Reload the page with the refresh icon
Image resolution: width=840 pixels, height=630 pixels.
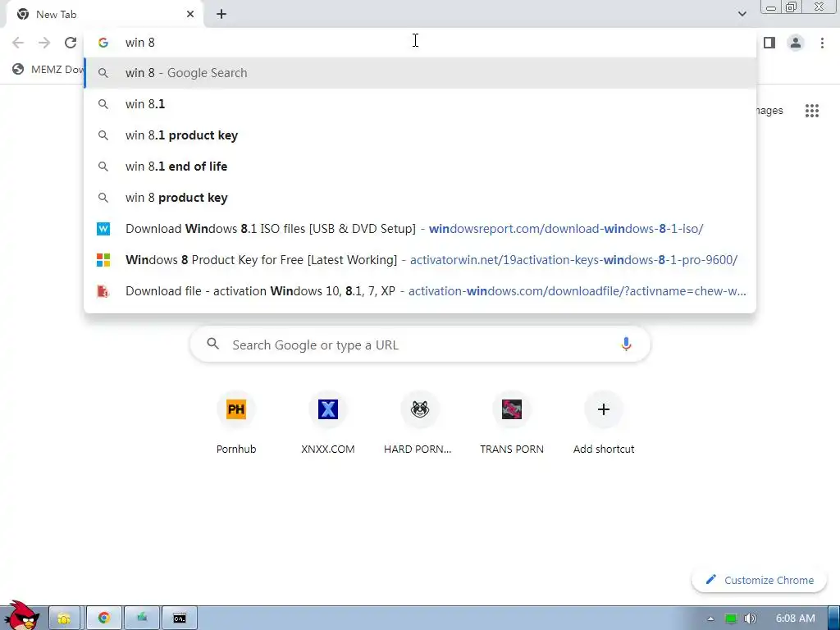pyautogui.click(x=71, y=43)
